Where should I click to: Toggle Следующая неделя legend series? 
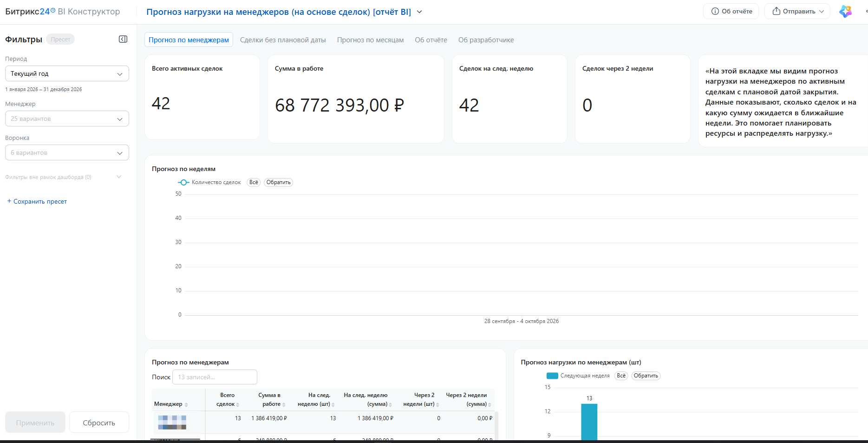[x=578, y=376]
